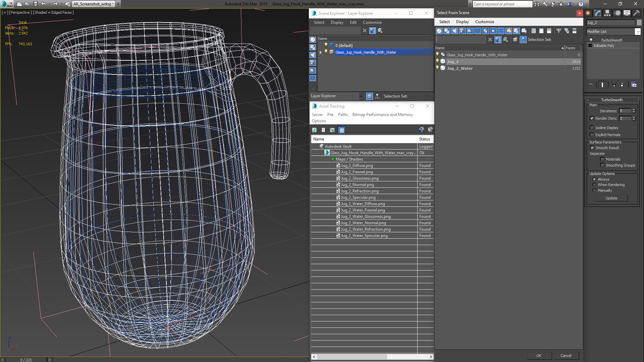Click the Save File floppy icon
This screenshot has height=362, width=644.
tap(35, 4)
